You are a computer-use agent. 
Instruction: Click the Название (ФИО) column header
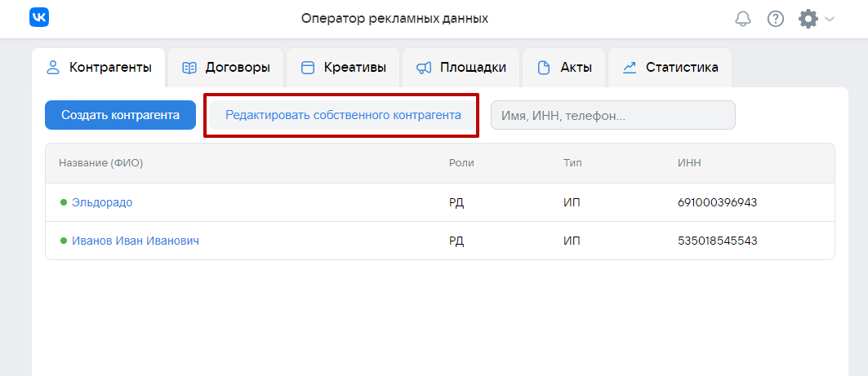[x=100, y=163]
